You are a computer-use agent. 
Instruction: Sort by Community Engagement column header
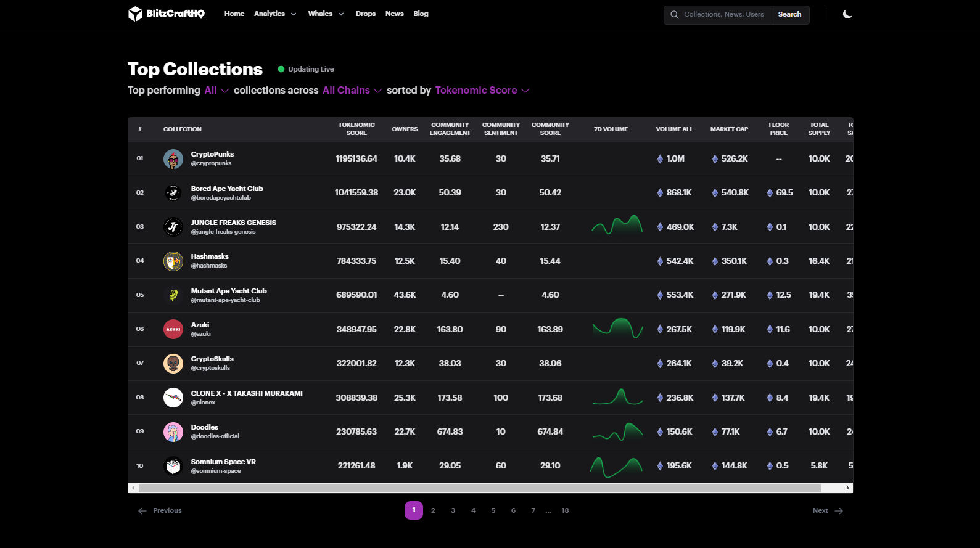pyautogui.click(x=450, y=129)
